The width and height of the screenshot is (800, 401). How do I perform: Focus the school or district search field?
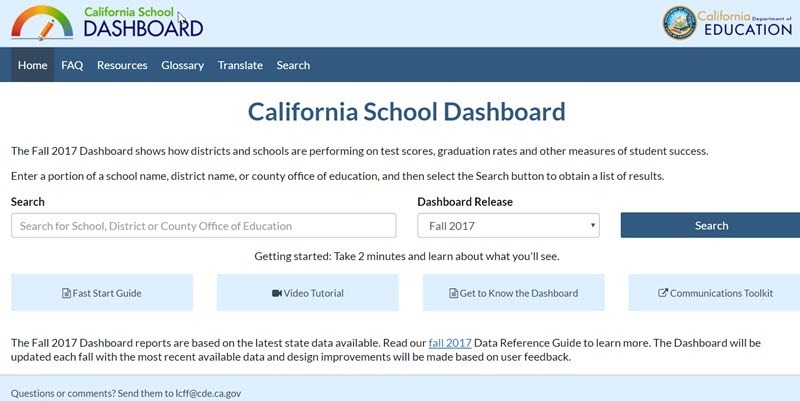pyautogui.click(x=204, y=225)
